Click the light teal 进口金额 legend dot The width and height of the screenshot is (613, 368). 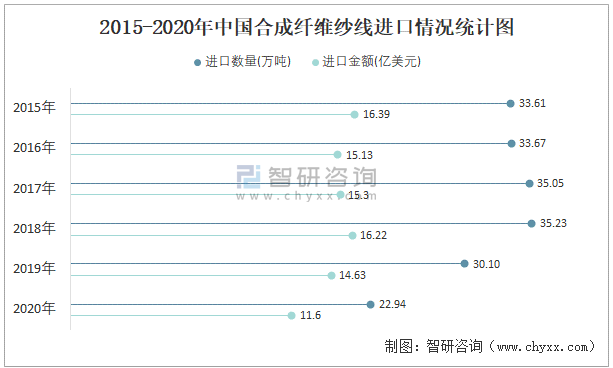315,63
